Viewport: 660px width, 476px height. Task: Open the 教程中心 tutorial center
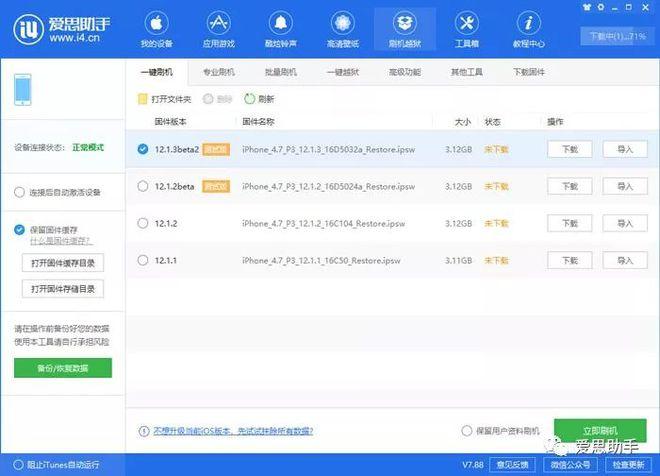click(529, 29)
